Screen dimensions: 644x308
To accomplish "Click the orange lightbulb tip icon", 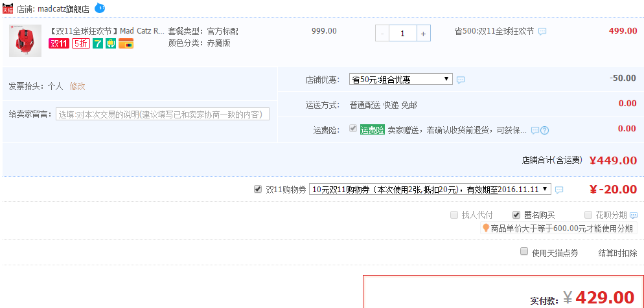I will click(x=486, y=228).
